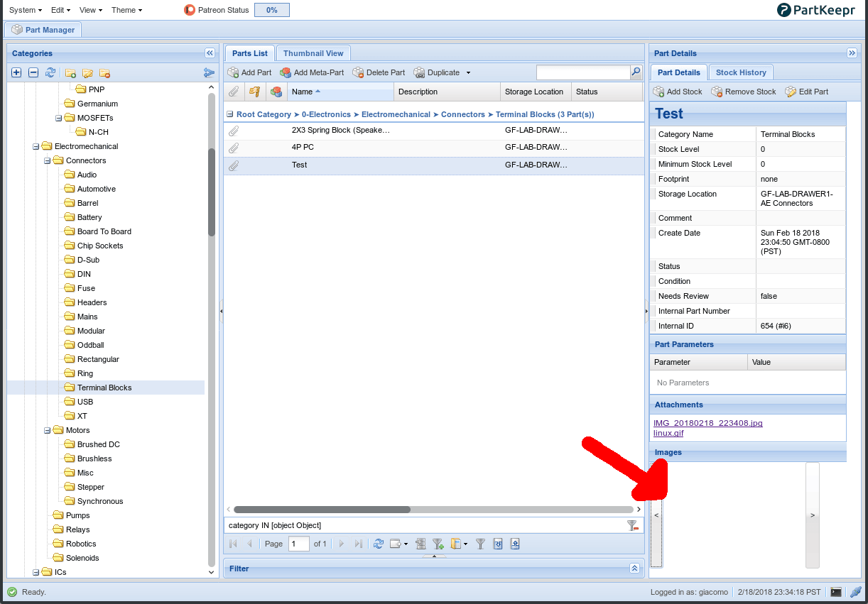Image resolution: width=868 pixels, height=604 pixels.
Task: Click the add filter funnel icon
Action: click(438, 544)
